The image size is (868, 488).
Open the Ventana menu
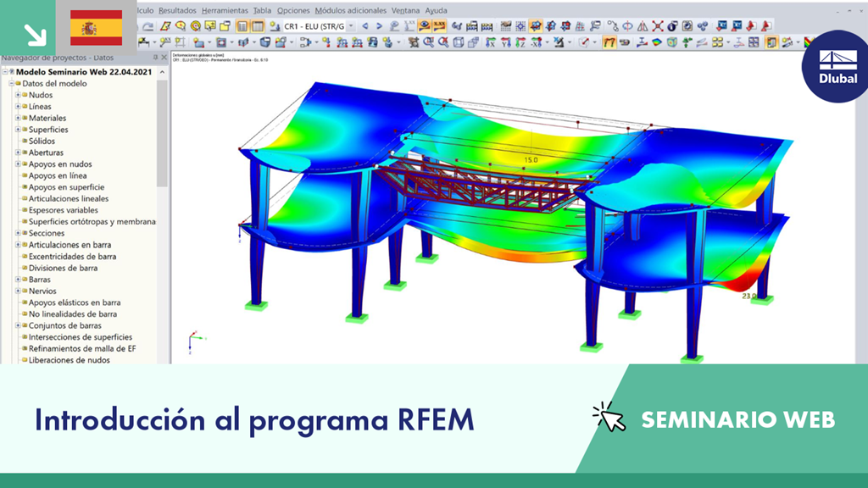(405, 10)
